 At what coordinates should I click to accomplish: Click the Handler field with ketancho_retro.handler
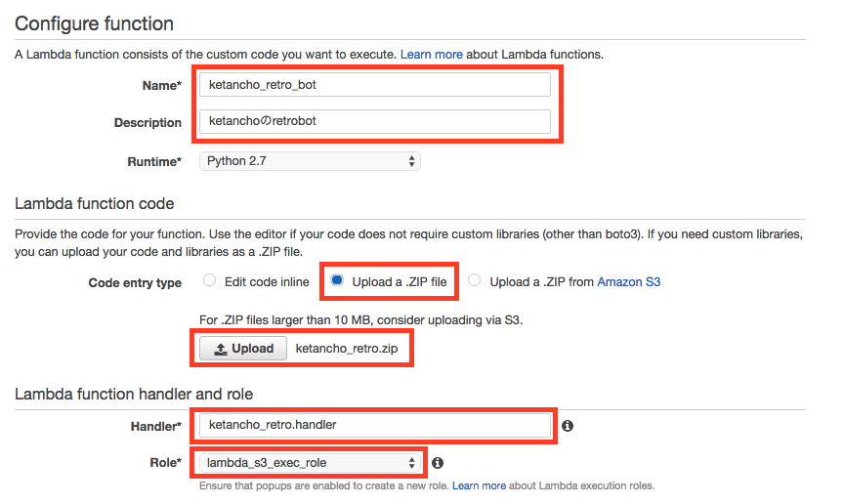[375, 426]
